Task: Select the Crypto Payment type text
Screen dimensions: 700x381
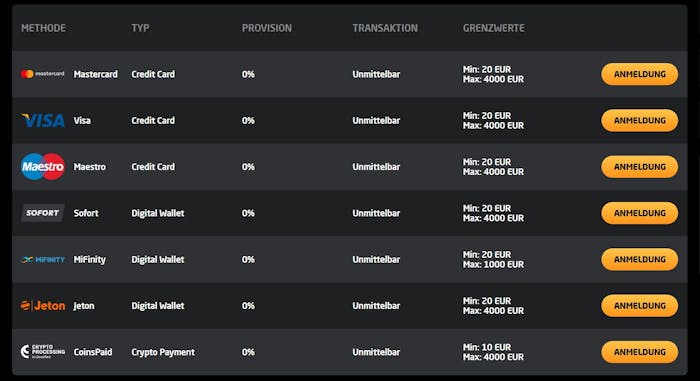Action: pos(163,352)
